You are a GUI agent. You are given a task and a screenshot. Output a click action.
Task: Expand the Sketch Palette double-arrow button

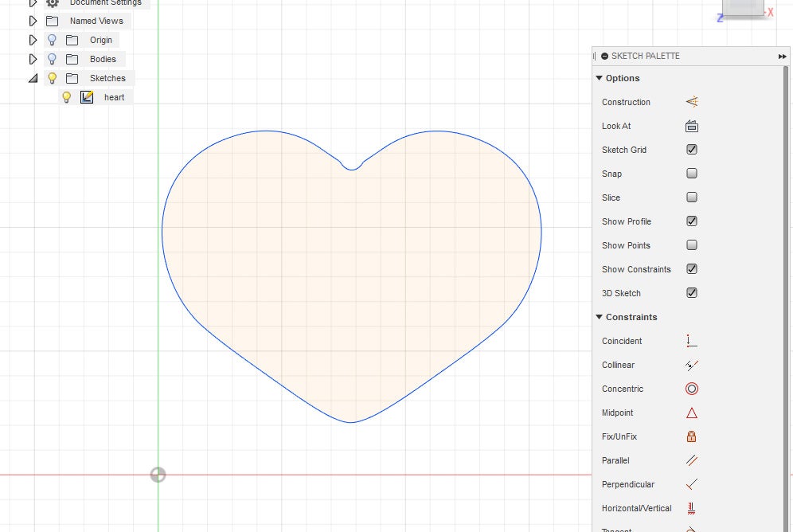click(782, 57)
